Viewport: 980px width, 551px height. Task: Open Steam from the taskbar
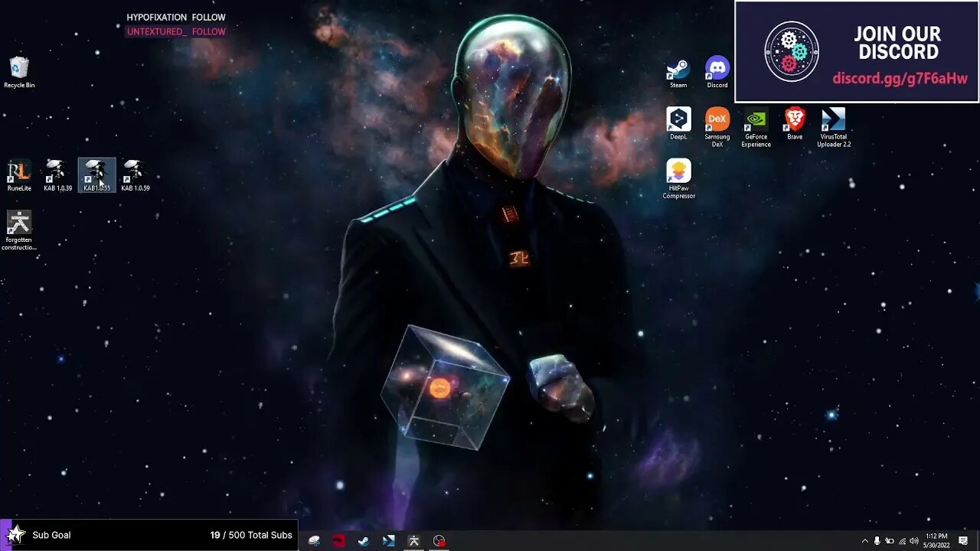point(364,541)
